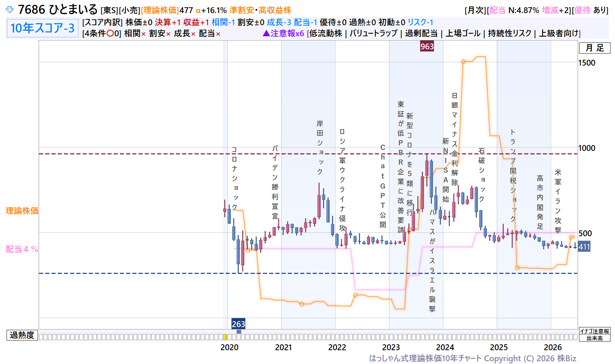Click the 上場ゴール warning tag
Screen dimensions: 615x364
[x=463, y=33]
